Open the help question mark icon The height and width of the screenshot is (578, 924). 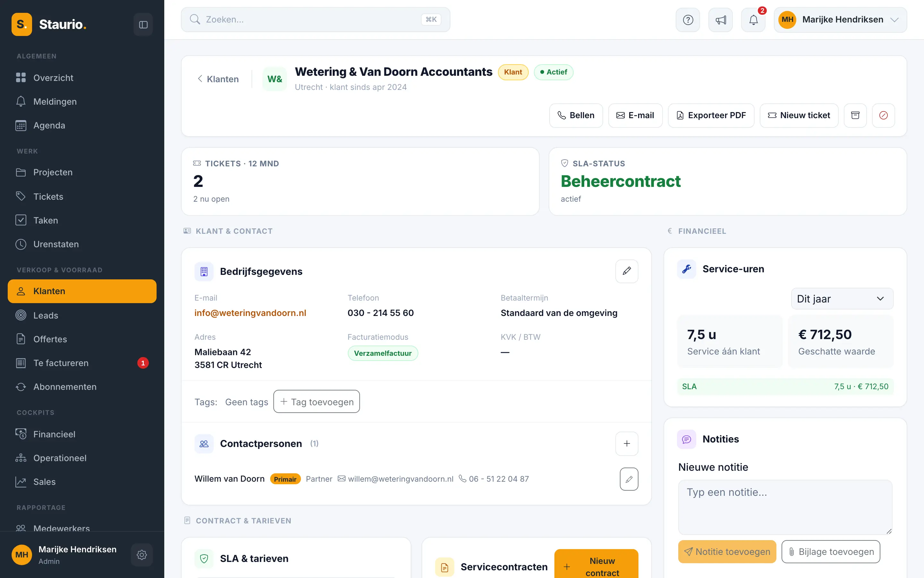click(688, 20)
